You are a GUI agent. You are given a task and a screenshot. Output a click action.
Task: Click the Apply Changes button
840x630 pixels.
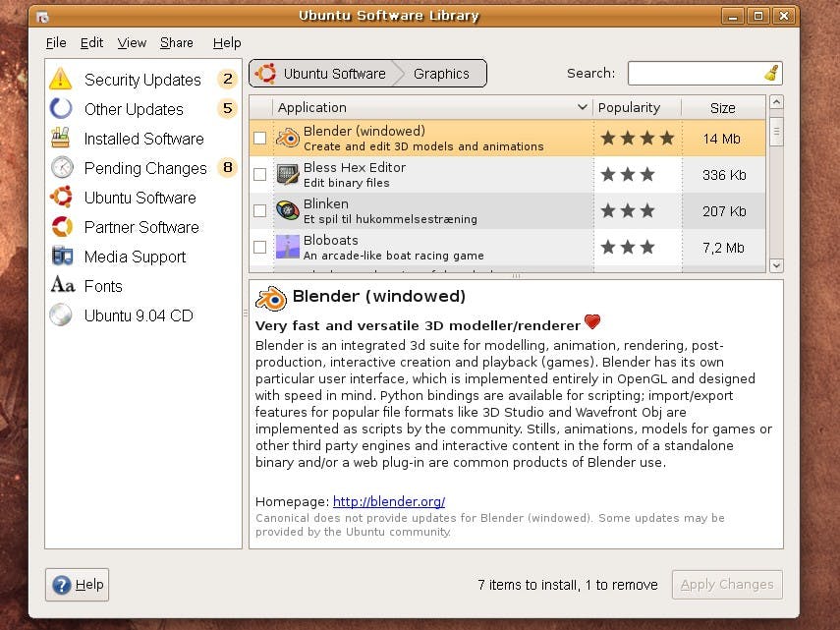[x=727, y=585]
